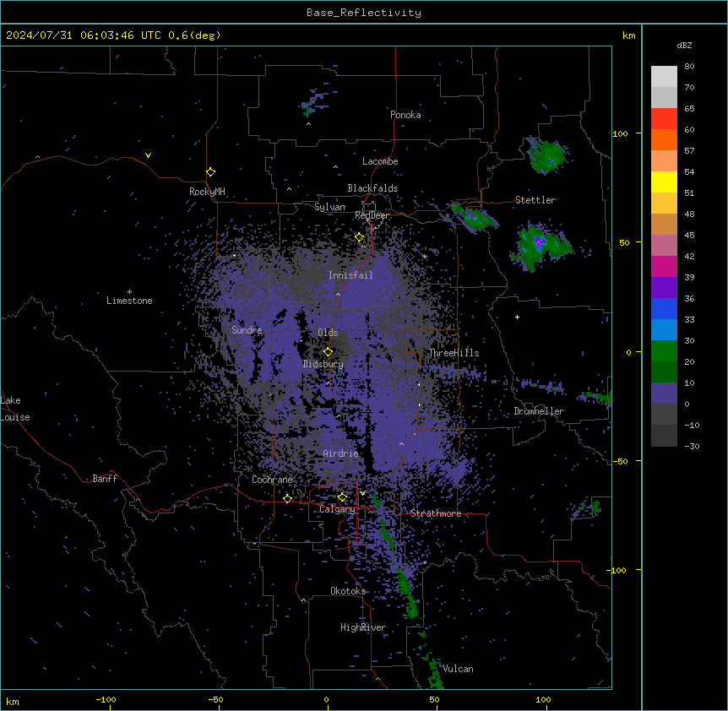Select the Lacombe label

pos(380,161)
